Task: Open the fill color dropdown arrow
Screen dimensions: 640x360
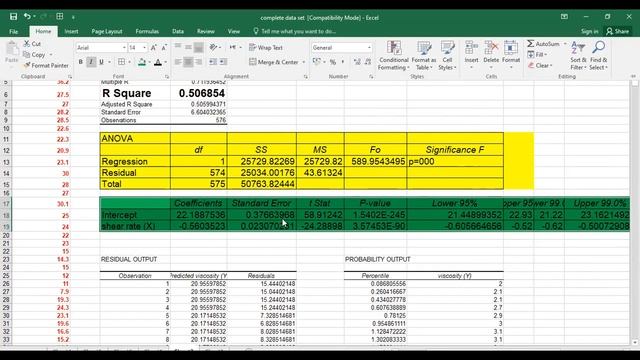Action: pyautogui.click(x=149, y=62)
